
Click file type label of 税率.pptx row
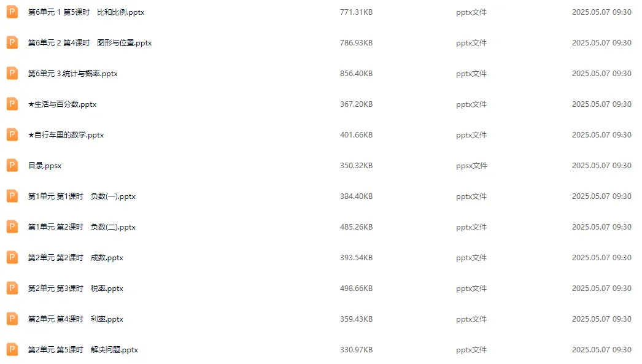pyautogui.click(x=471, y=288)
